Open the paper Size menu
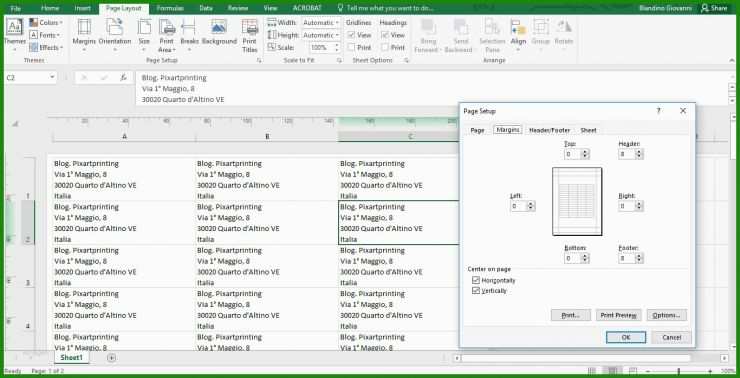 click(x=144, y=34)
